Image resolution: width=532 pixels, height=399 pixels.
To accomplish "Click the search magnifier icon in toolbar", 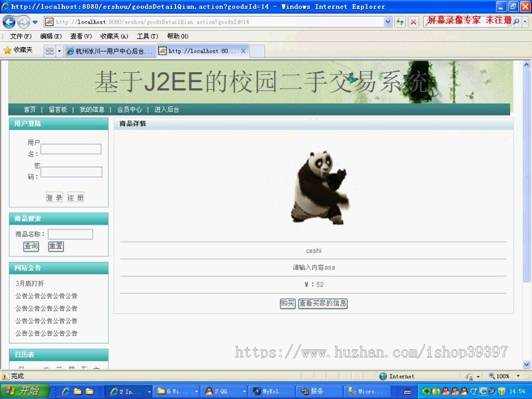I will (516, 22).
